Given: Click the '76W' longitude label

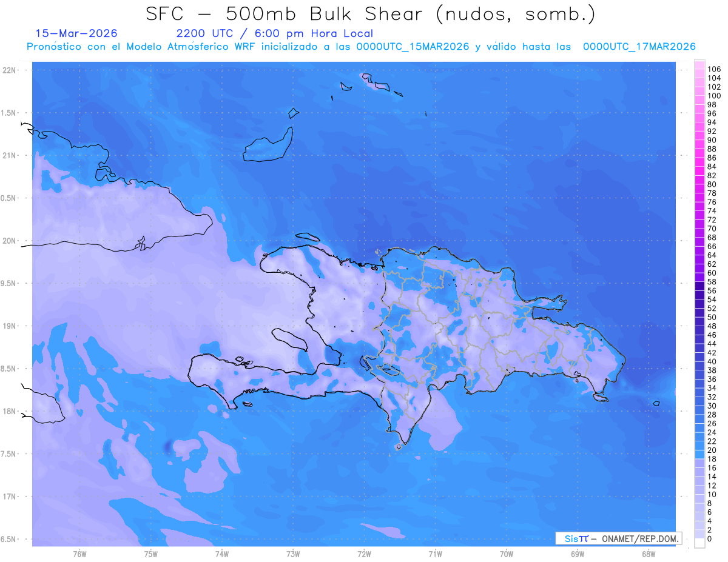Looking at the screenshot, I should (79, 554).
